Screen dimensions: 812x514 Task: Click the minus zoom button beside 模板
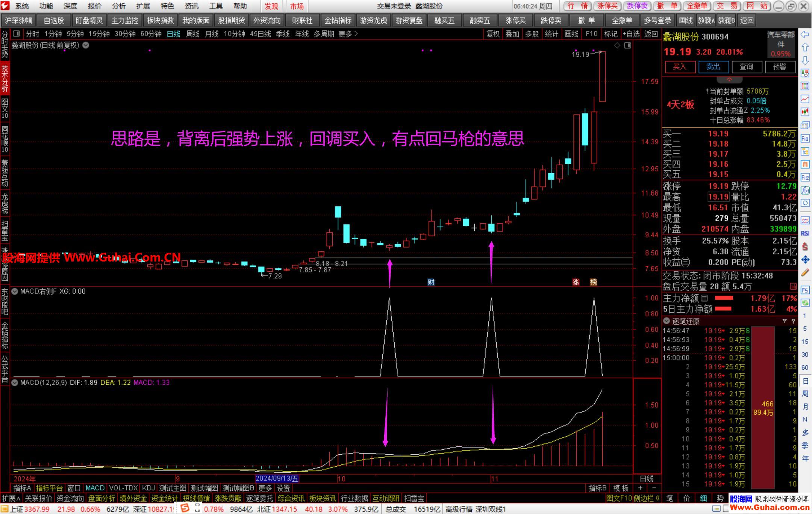pyautogui.click(x=654, y=488)
